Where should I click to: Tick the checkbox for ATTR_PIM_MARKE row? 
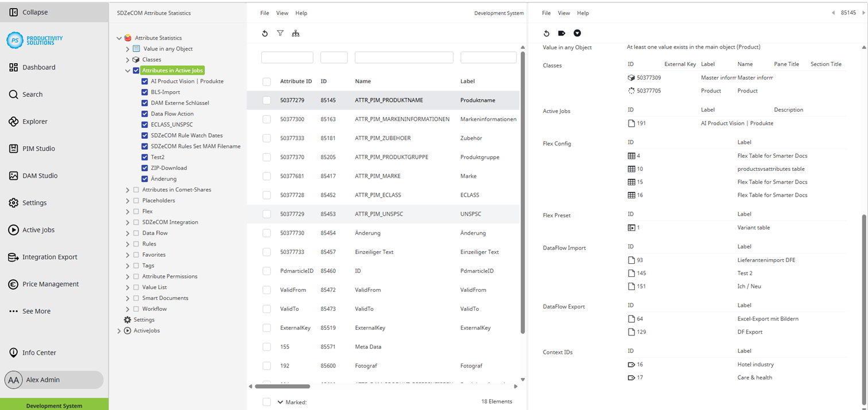[x=266, y=176]
